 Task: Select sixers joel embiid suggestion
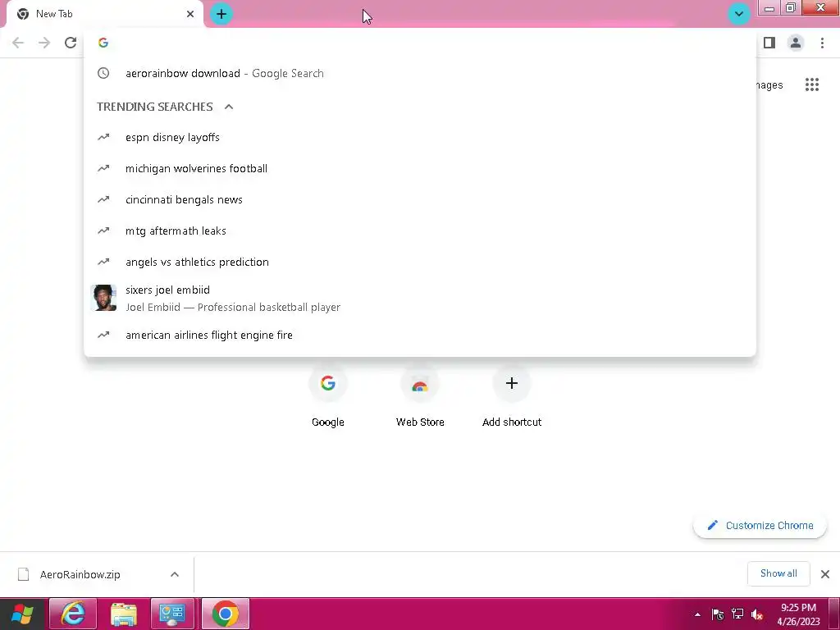tap(420, 299)
